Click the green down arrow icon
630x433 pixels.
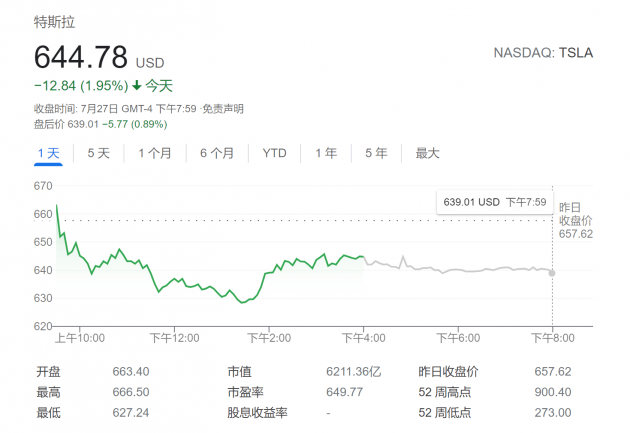coord(137,85)
